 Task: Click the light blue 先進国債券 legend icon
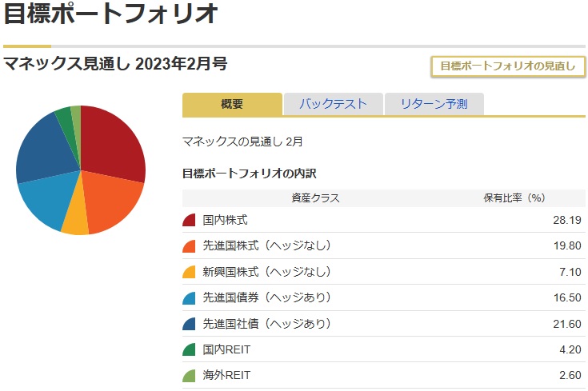pos(190,297)
